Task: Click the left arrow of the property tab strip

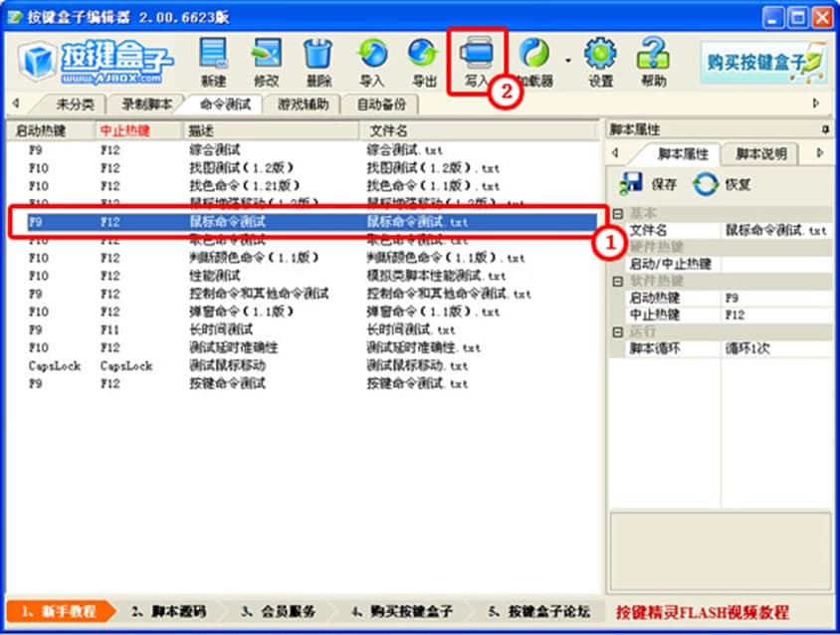Action: point(615,153)
